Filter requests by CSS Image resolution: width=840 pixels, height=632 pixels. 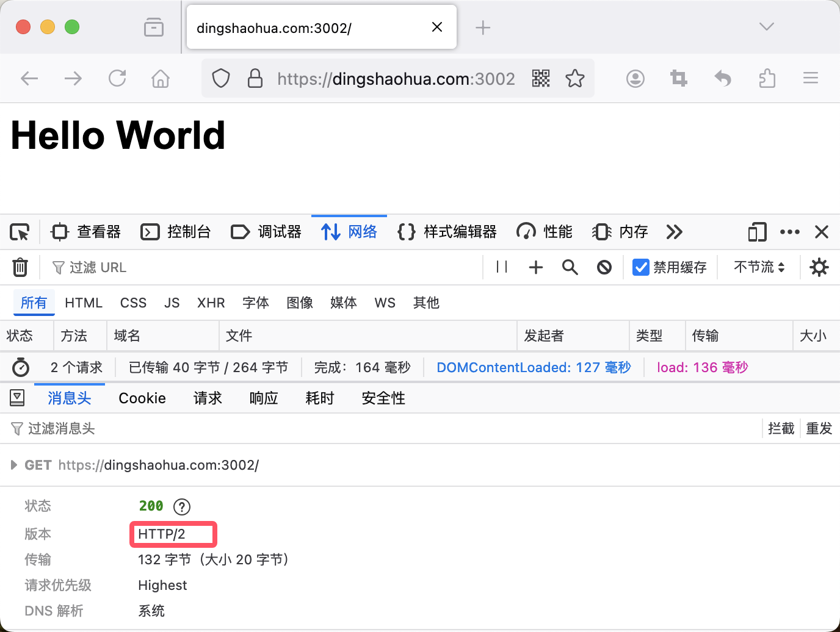click(x=133, y=303)
